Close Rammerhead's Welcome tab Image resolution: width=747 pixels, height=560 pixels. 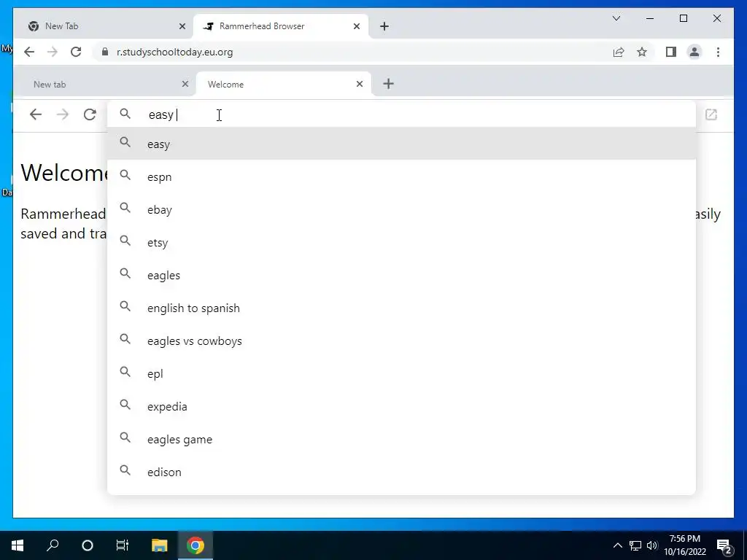(360, 84)
